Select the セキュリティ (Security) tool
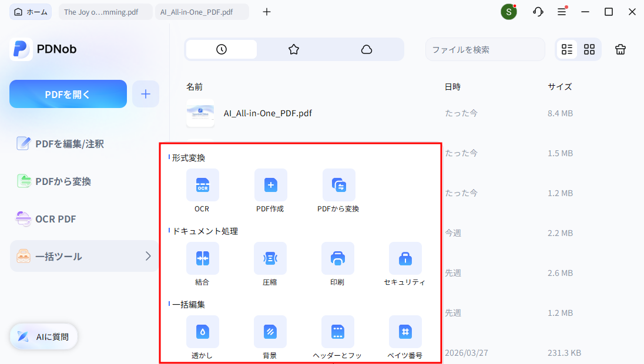Image resolution: width=644 pixels, height=364 pixels. coord(405,258)
